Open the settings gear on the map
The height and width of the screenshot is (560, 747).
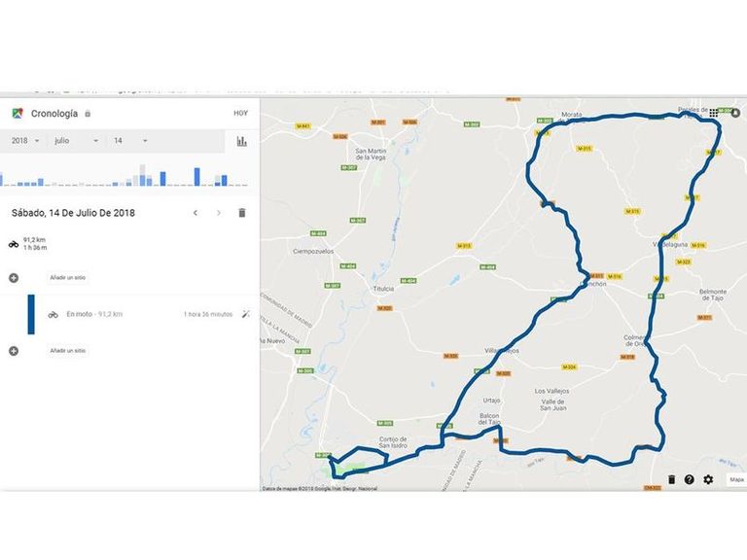pos(708,480)
